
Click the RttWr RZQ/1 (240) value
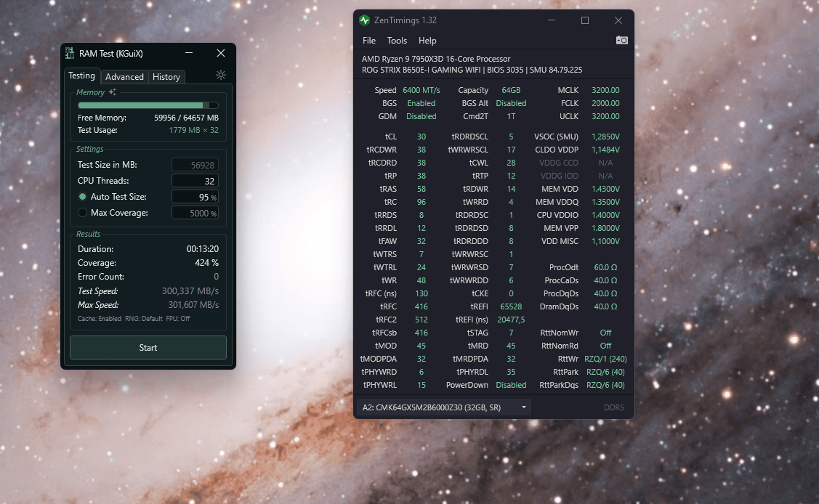[605, 359]
